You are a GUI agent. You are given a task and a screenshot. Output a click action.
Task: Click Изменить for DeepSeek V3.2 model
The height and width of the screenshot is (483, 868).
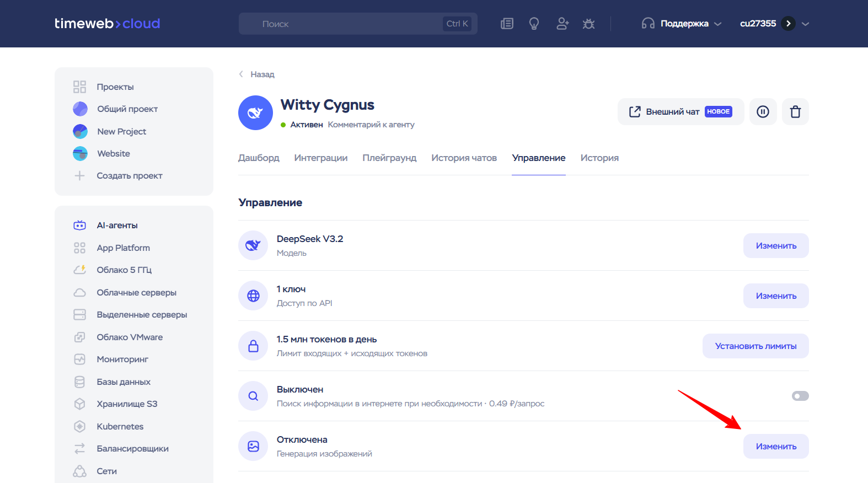point(776,245)
